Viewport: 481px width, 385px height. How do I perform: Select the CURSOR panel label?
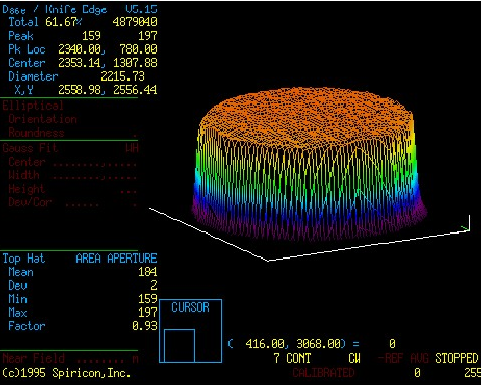[x=190, y=307]
